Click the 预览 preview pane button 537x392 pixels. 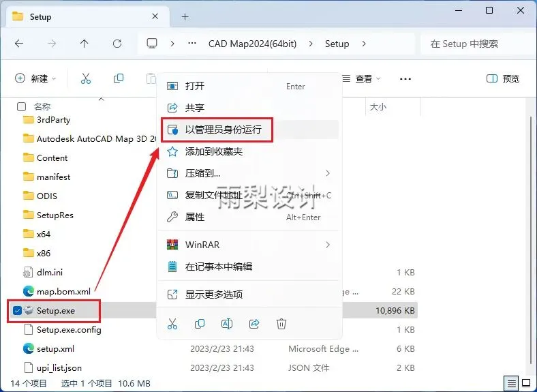point(503,79)
